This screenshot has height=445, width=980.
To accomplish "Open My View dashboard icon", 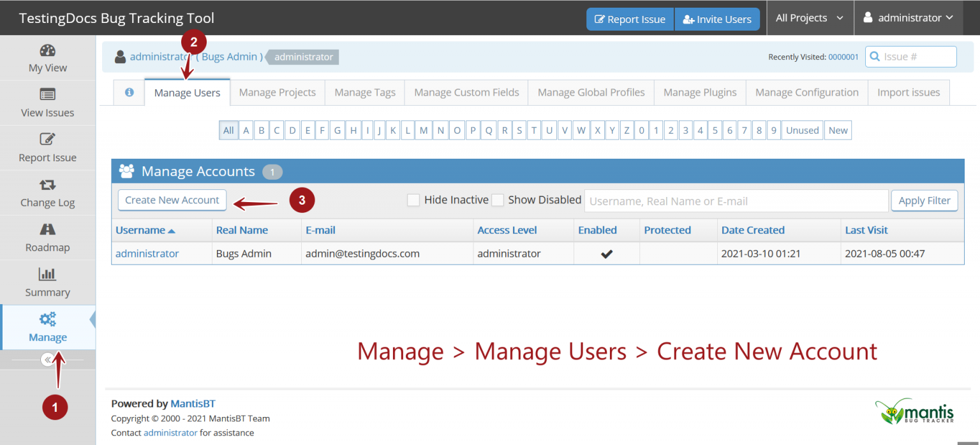I will [48, 51].
